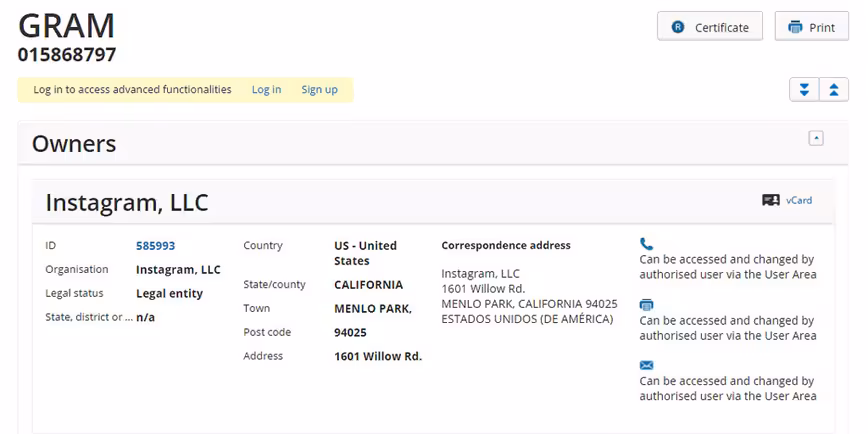The height and width of the screenshot is (434, 868).
Task: Select the US - United States country value
Action: [365, 253]
